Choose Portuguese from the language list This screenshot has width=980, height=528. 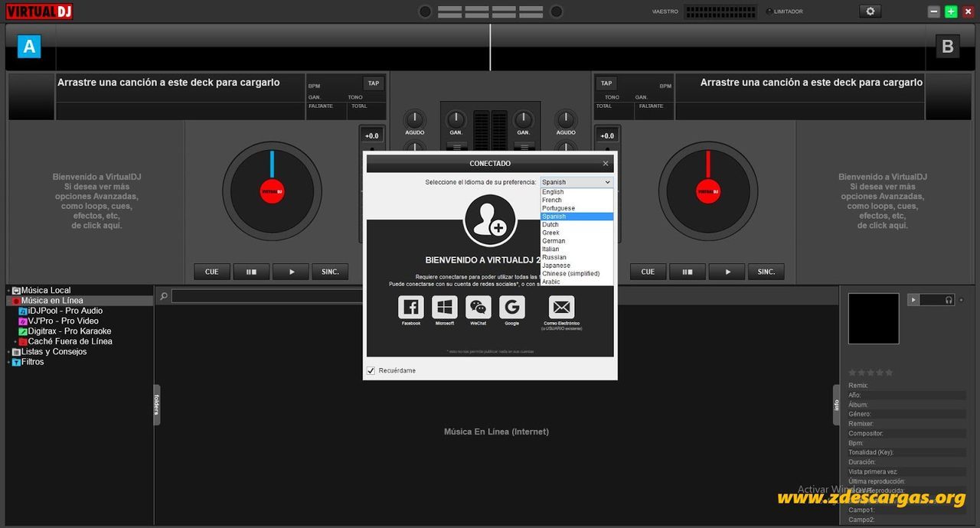577,208
